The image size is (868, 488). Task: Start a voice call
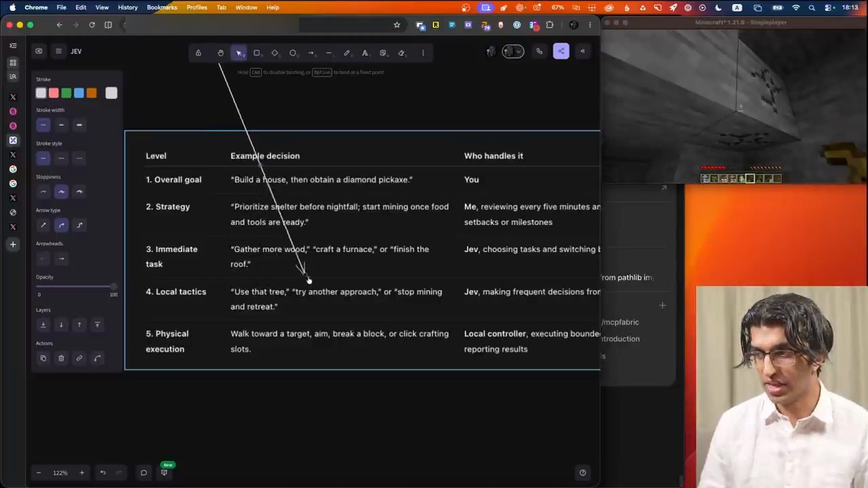click(539, 52)
